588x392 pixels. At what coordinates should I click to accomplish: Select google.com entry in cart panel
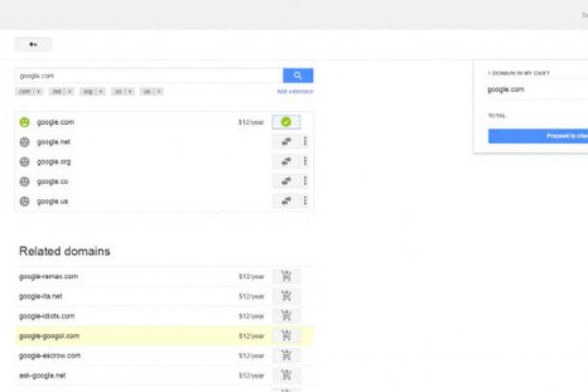(506, 90)
